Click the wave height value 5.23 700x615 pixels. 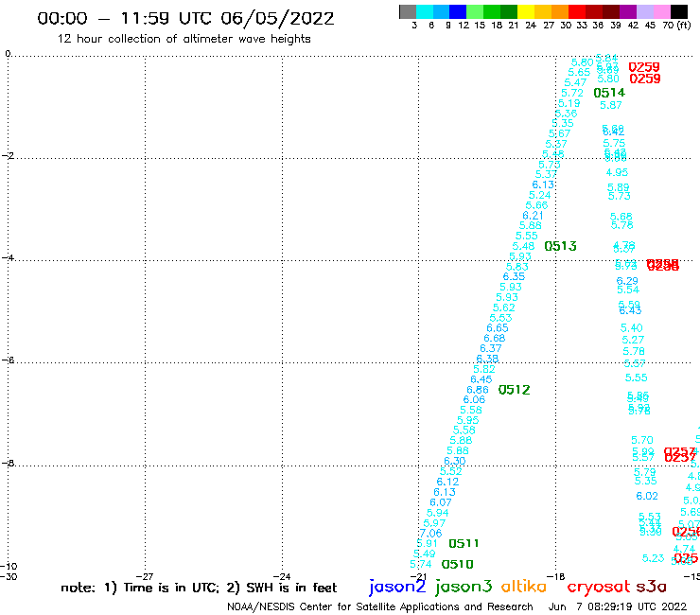[653, 558]
